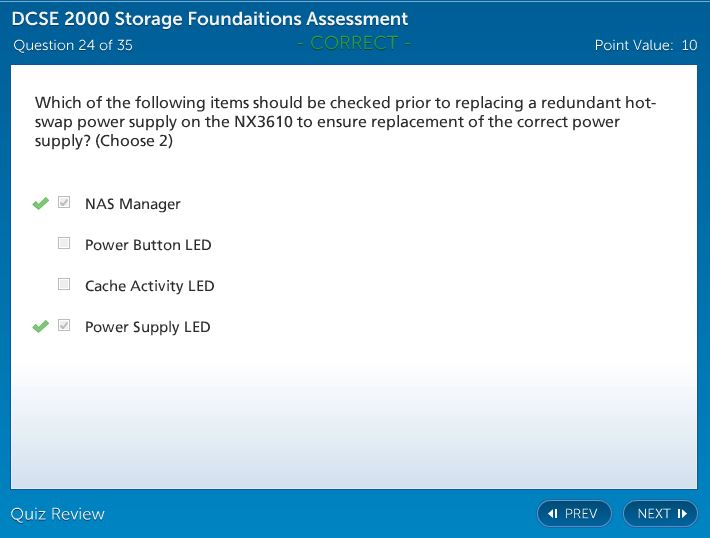
Task: Click the left arrow icon on PREV
Action: click(552, 514)
